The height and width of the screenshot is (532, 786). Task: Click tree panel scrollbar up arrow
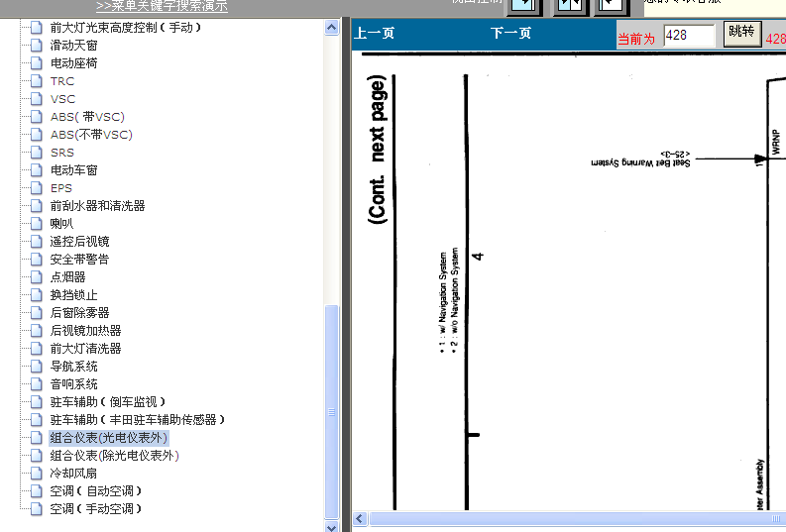(331, 27)
